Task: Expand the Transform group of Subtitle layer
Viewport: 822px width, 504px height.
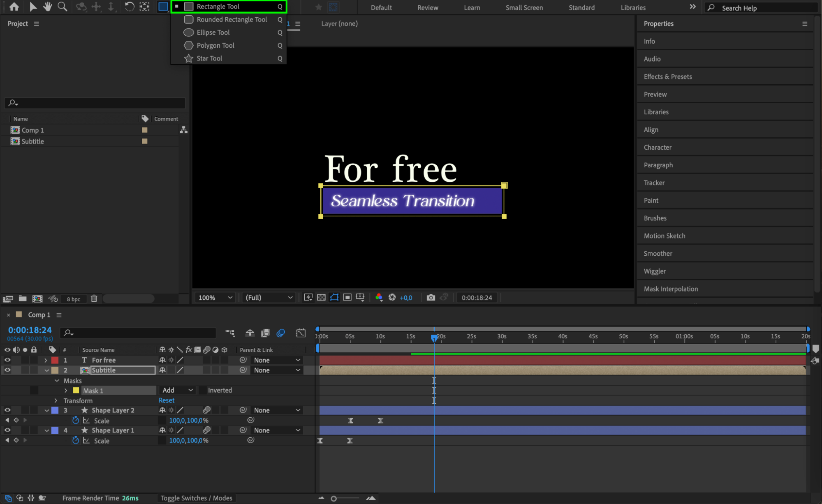Action: point(56,400)
